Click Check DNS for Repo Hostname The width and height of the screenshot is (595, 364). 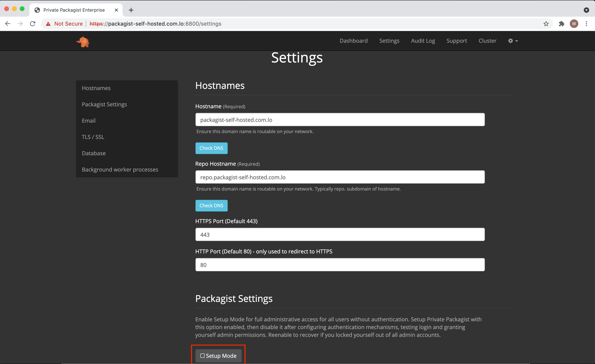[211, 205]
